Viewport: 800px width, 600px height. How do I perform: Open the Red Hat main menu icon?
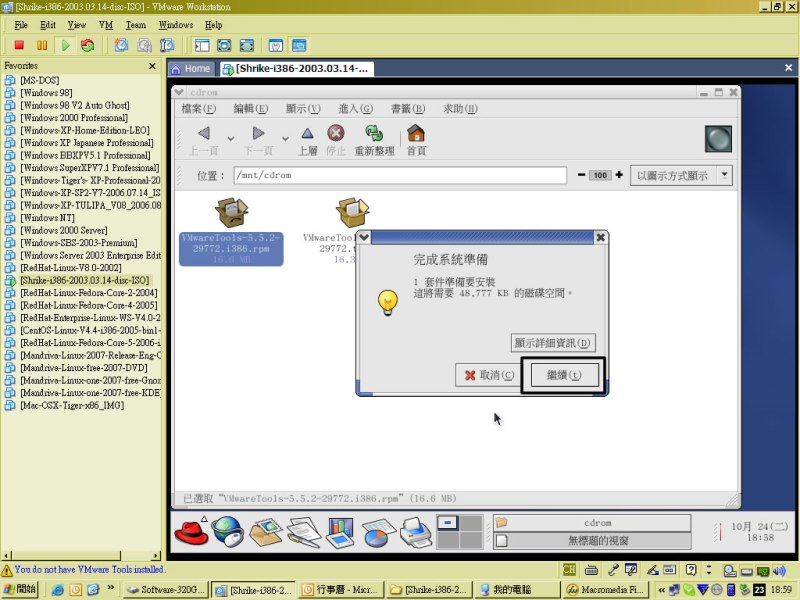point(191,532)
